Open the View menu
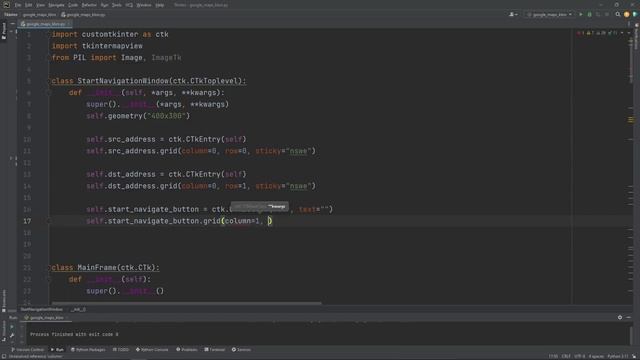Image resolution: width=640 pixels, height=360 pixels. [40, 5]
